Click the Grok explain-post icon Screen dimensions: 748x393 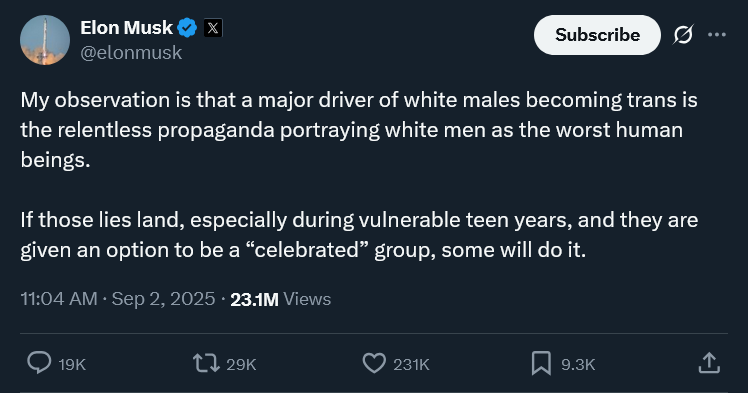click(683, 35)
